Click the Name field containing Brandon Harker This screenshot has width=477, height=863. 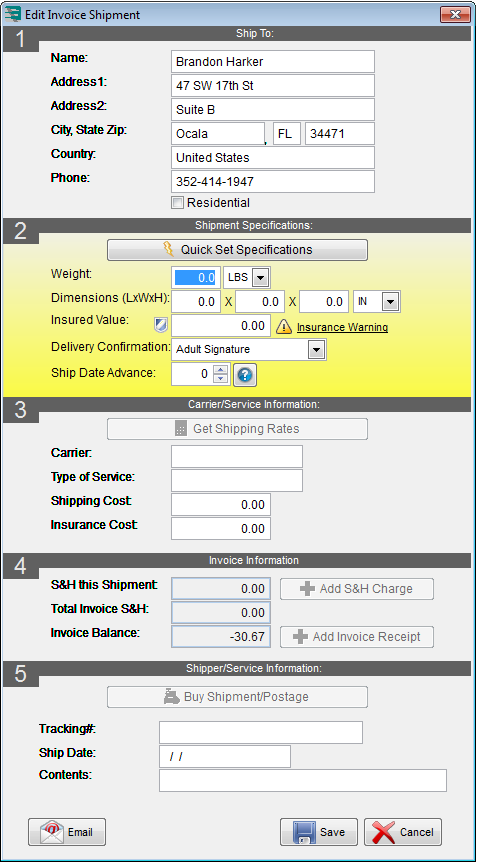273,62
